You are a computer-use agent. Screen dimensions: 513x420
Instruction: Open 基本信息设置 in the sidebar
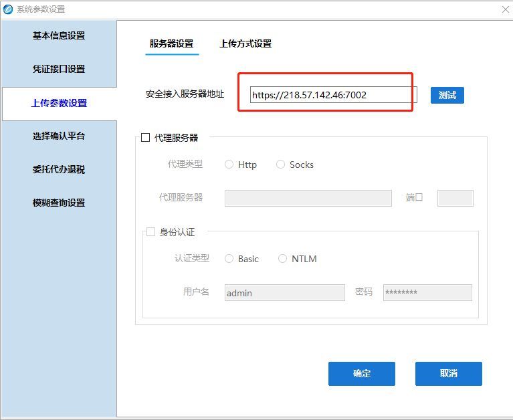pyautogui.click(x=59, y=35)
